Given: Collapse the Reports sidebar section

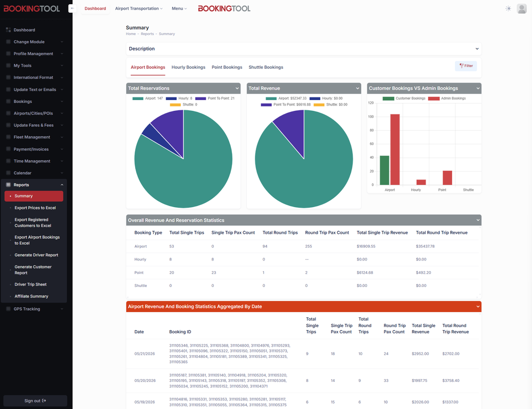Looking at the screenshot, I should click(x=62, y=185).
